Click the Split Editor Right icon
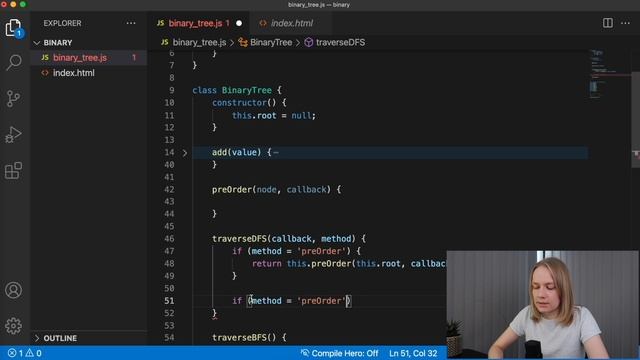Image resolution: width=640 pixels, height=360 pixels. click(608, 23)
